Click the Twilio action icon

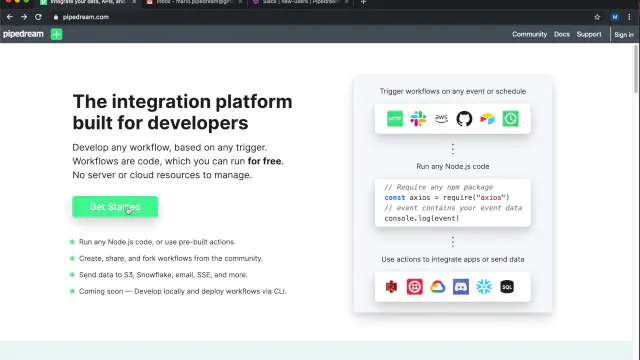[x=414, y=287]
